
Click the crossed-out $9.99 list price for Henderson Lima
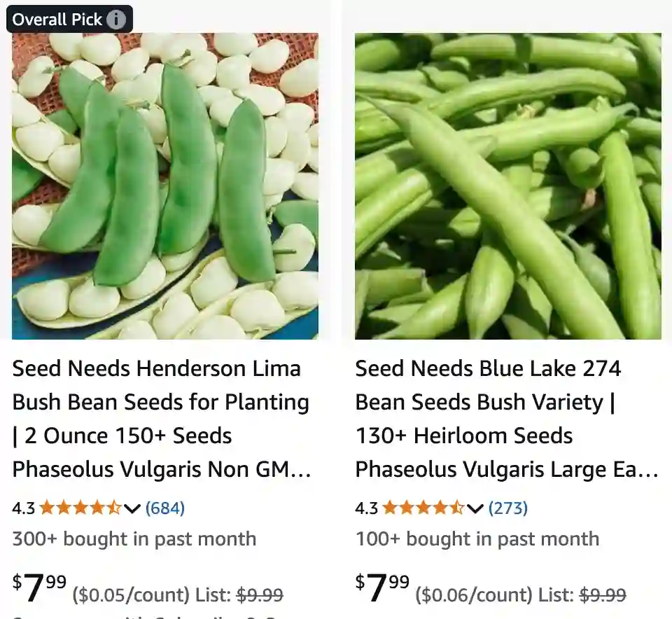(x=262, y=594)
